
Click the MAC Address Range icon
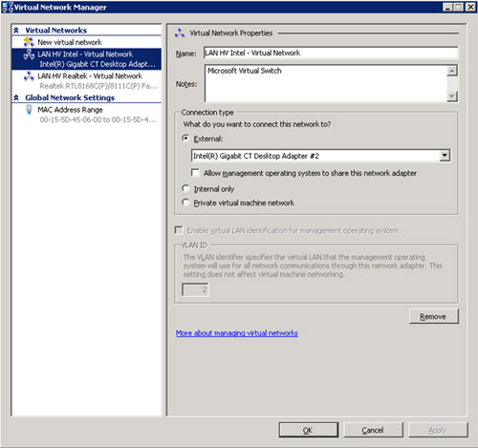tap(29, 110)
